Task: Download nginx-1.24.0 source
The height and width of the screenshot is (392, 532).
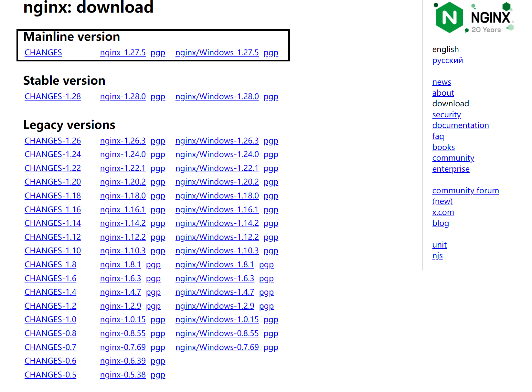Action: [123, 154]
